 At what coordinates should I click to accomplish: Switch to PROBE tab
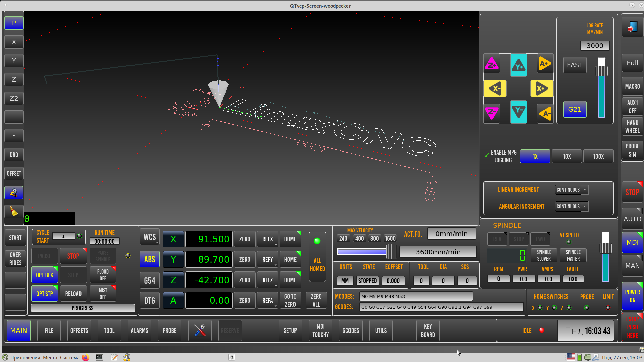[170, 330]
